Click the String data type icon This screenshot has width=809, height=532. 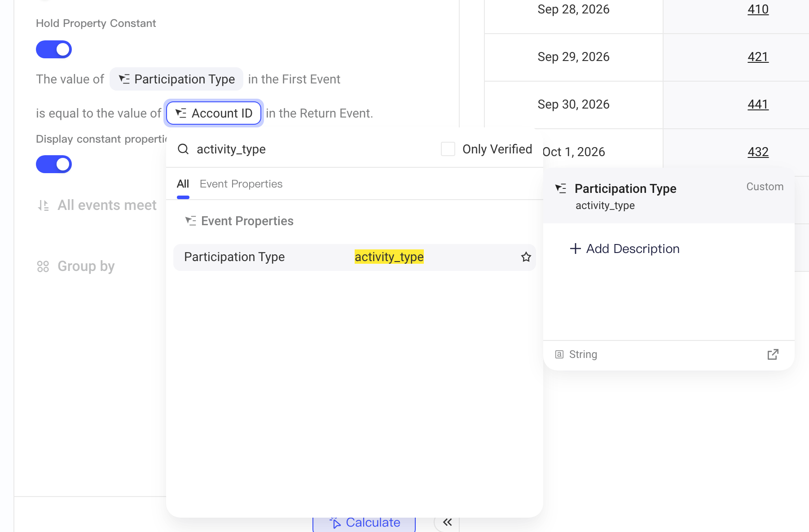[x=559, y=354]
